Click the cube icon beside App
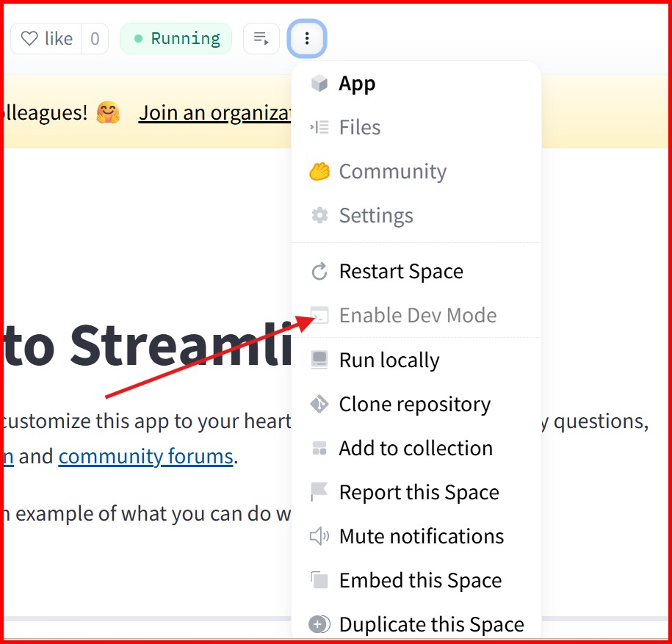Screen dimensions: 672x644 pyautogui.click(x=319, y=83)
